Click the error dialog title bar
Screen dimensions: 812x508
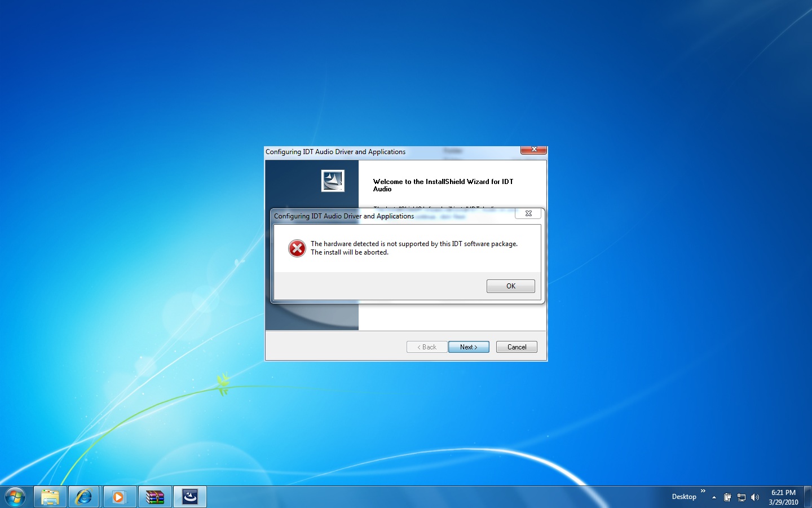click(x=393, y=216)
